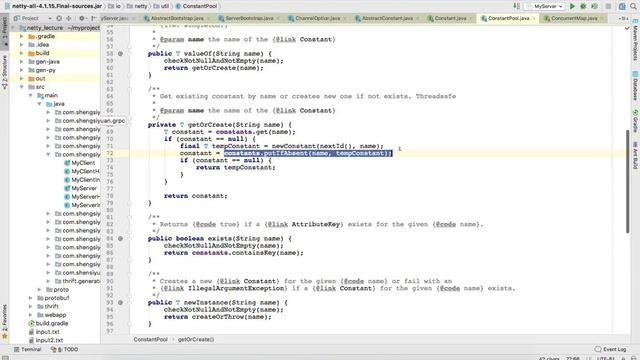640x360 pixels.
Task: Click the editor vertical scrollbar thumb
Action: tap(627, 181)
